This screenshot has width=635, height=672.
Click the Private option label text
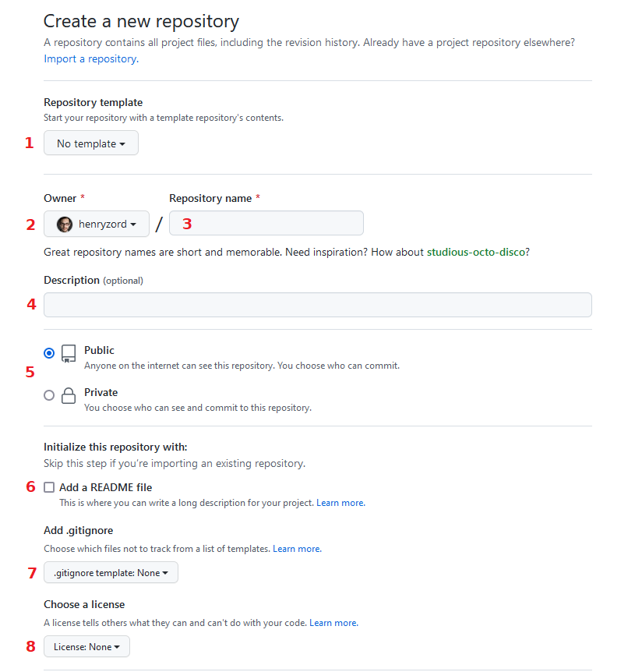[101, 393]
